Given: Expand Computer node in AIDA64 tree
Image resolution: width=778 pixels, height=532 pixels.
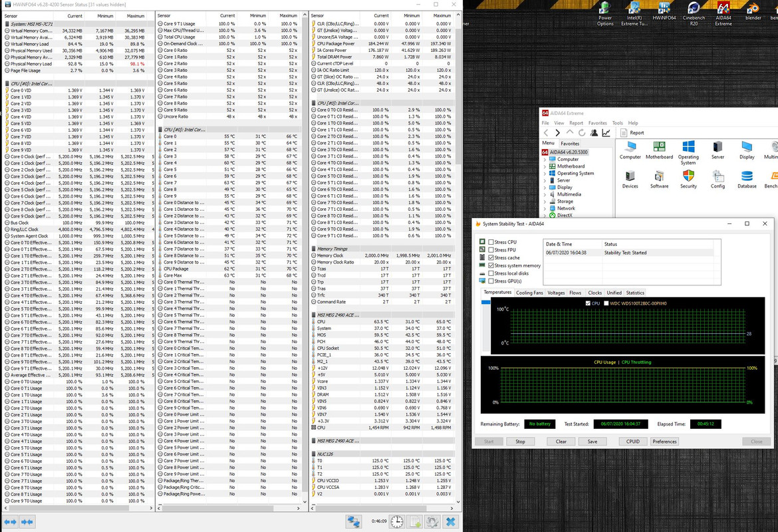Looking at the screenshot, I should (545, 160).
